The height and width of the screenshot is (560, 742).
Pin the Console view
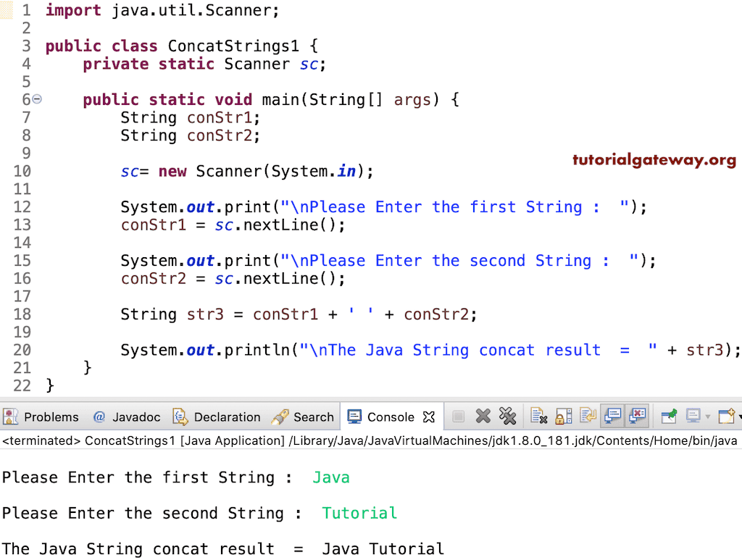point(668,417)
